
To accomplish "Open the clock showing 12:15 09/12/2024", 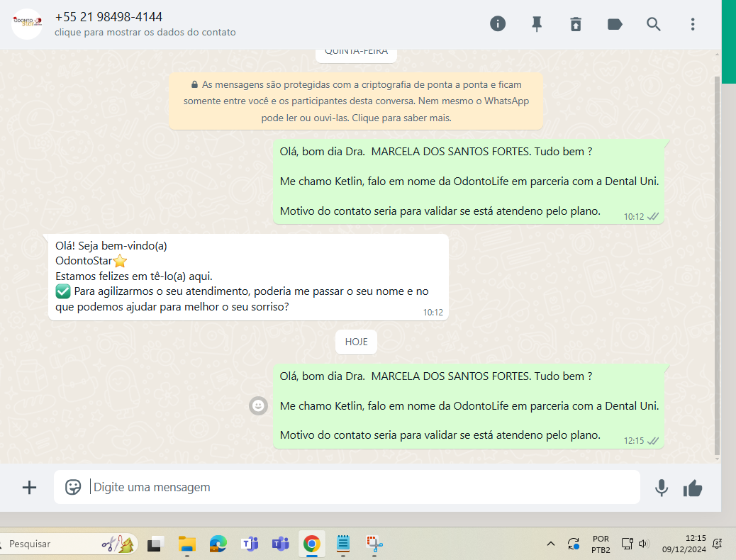I will coord(684,544).
